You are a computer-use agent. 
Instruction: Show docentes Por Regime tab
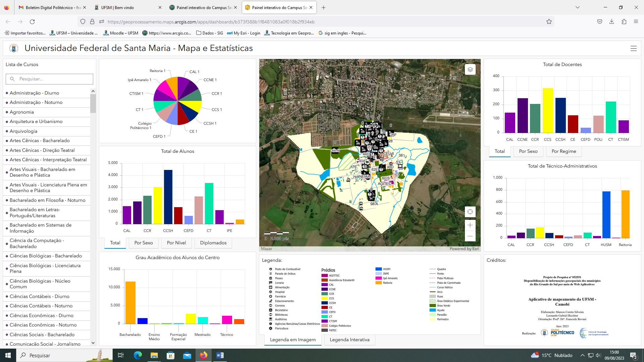click(x=563, y=151)
